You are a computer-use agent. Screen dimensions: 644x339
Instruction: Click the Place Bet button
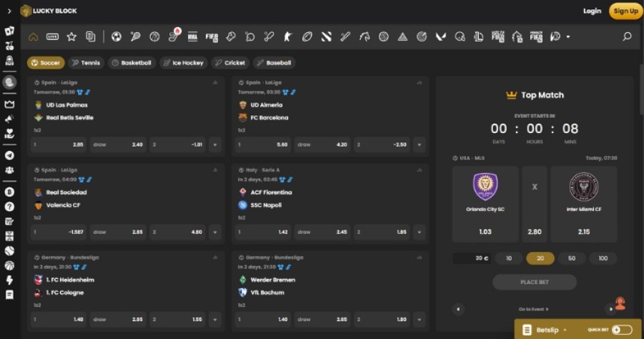click(x=535, y=282)
